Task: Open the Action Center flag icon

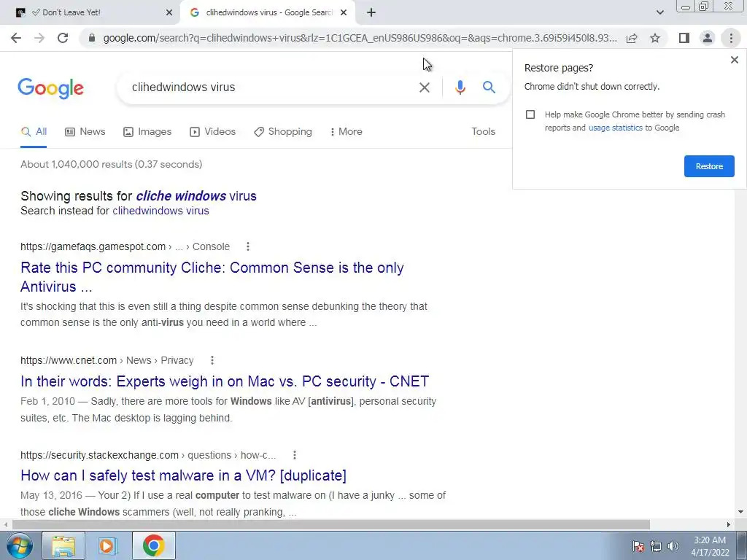Action: [638, 546]
